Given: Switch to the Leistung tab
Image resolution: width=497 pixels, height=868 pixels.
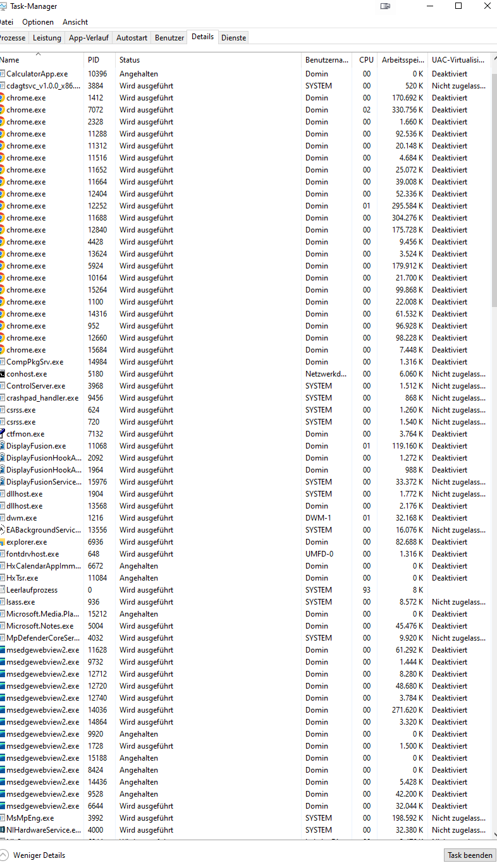Looking at the screenshot, I should [x=47, y=38].
